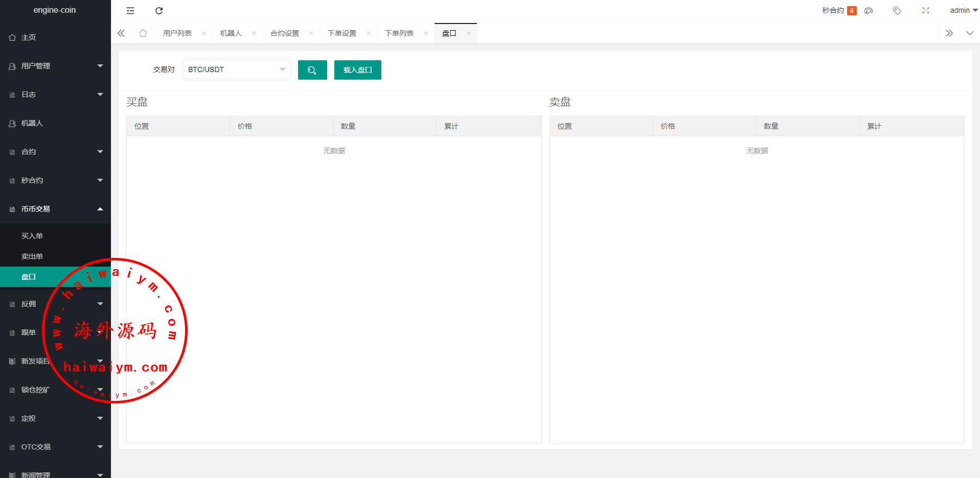This screenshot has width=980, height=478.
Task: Switch to the 下单列表 tab
Action: (399, 33)
